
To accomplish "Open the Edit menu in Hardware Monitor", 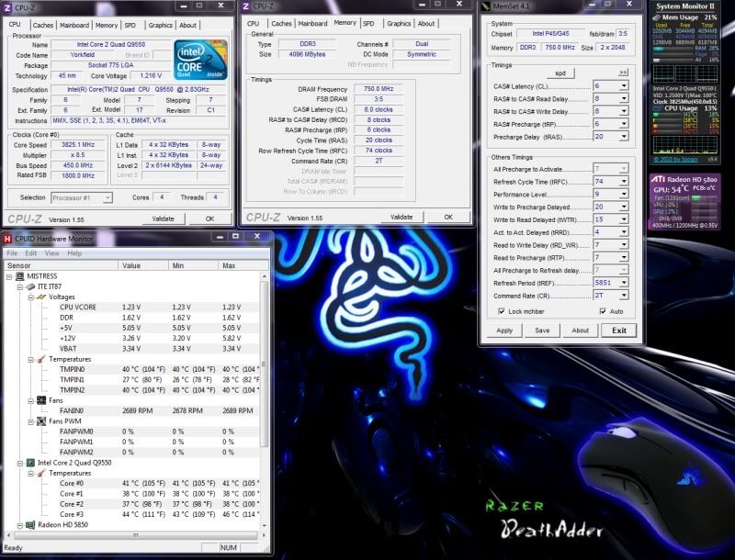I will (31, 253).
